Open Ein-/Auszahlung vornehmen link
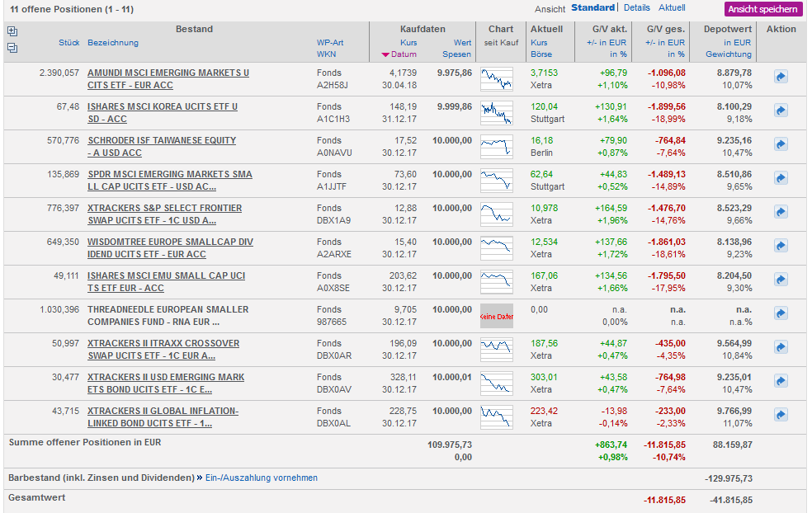This screenshot has height=513, width=812. 260,478
